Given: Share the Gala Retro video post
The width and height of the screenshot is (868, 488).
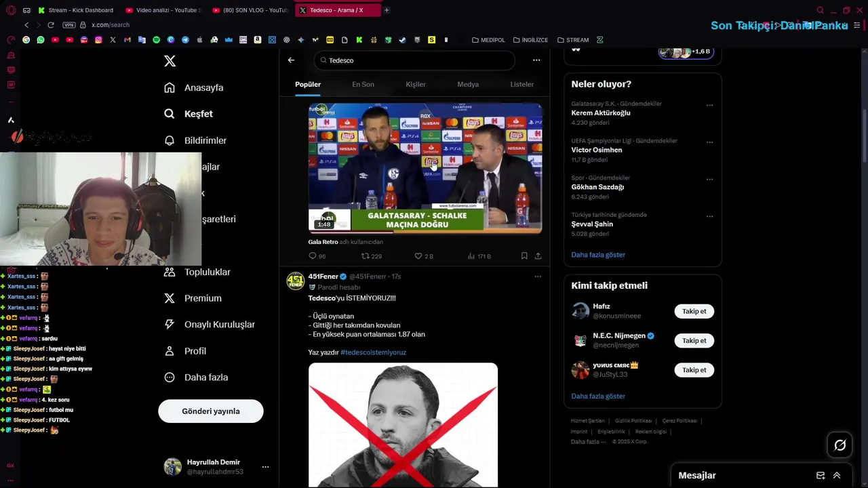Looking at the screenshot, I should (x=538, y=256).
